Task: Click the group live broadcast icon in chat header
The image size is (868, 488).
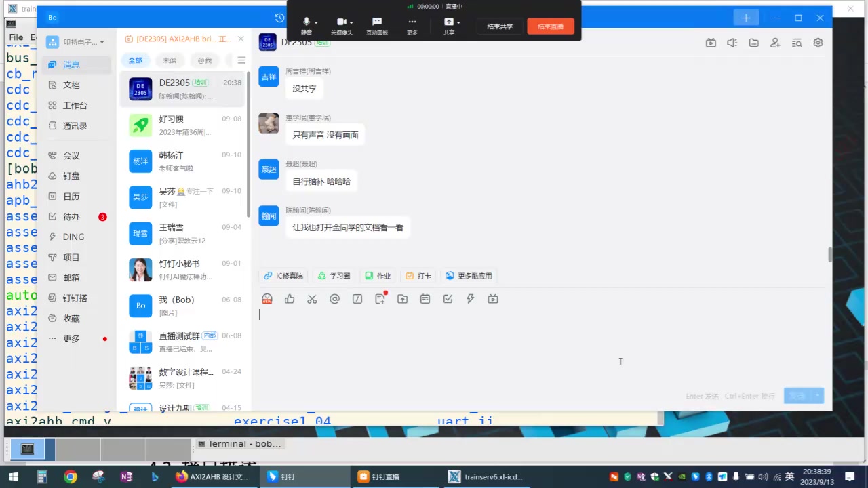Action: (711, 43)
